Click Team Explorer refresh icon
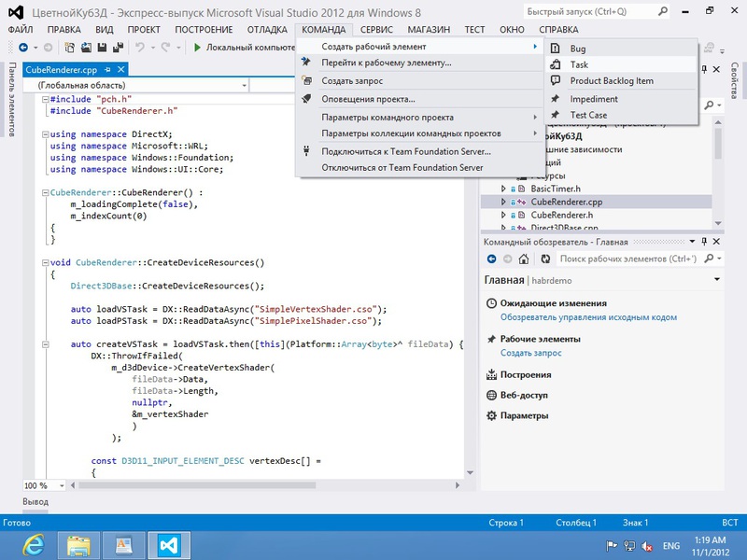Viewport: 747px width, 560px height. pyautogui.click(x=545, y=259)
